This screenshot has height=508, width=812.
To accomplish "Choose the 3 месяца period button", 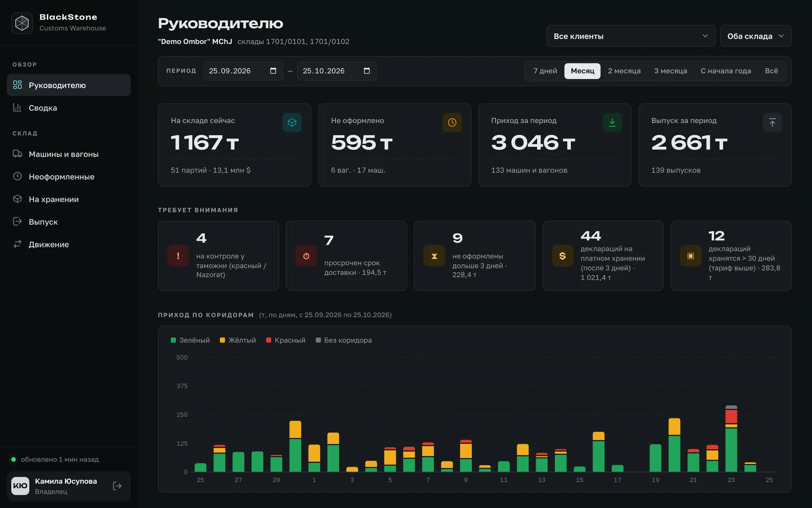I will pos(670,71).
